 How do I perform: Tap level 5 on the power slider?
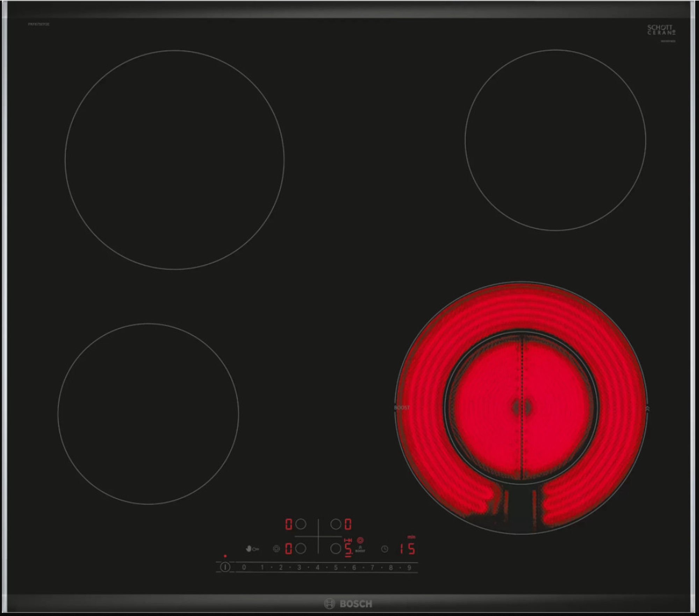click(336, 568)
